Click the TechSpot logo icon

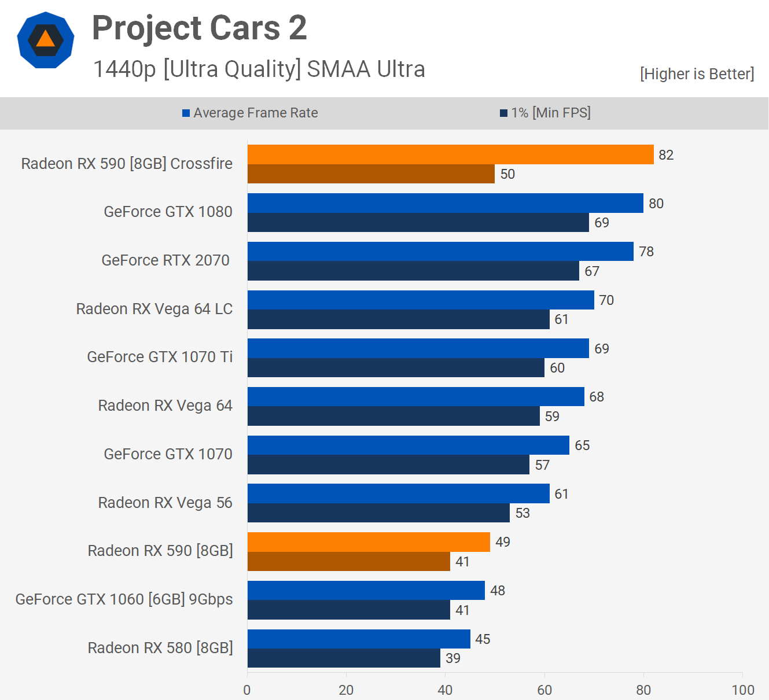pyautogui.click(x=46, y=40)
